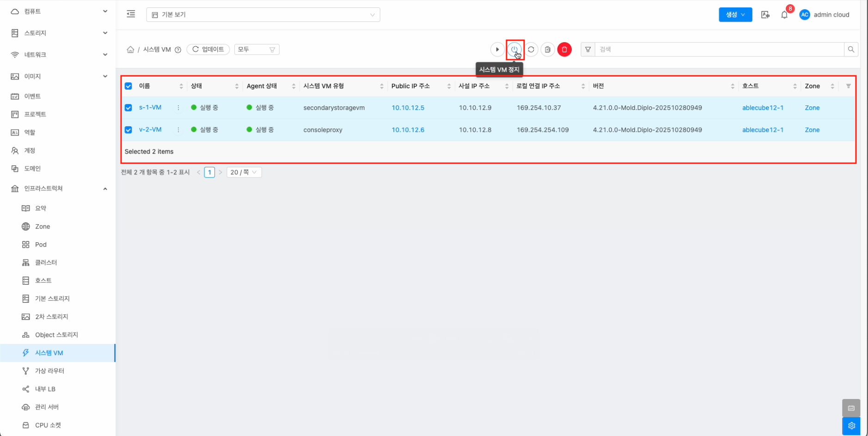
Task: Toggle the select-all checkbox in table header
Action: pos(128,86)
